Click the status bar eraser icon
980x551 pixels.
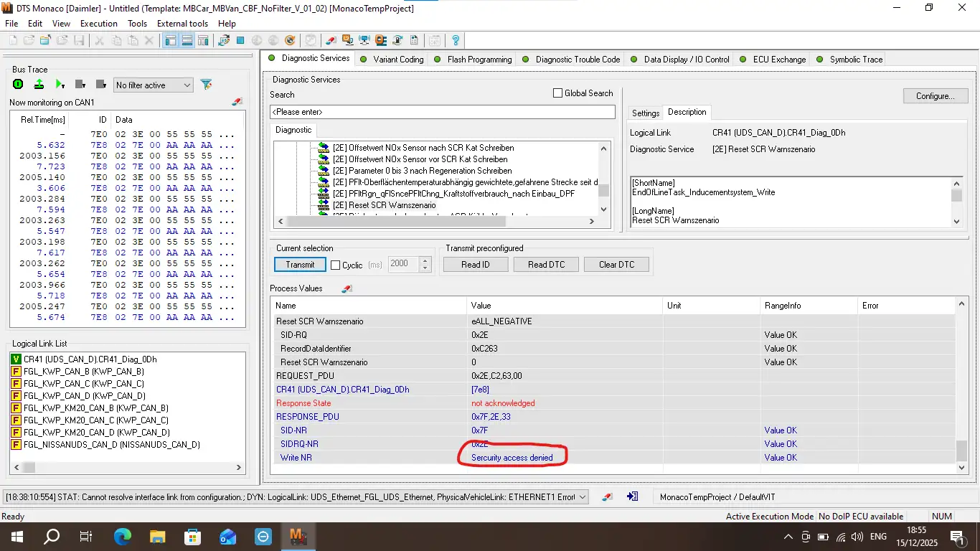607,496
